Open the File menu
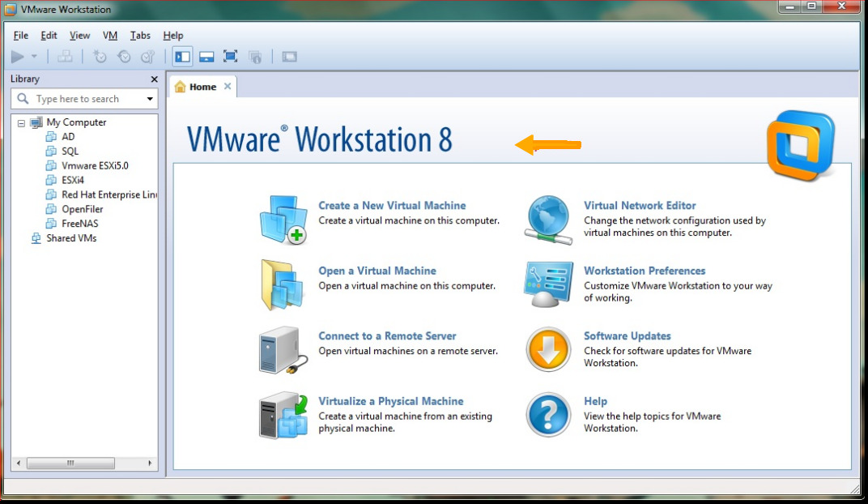Image resolution: width=868 pixels, height=504 pixels. (x=21, y=36)
